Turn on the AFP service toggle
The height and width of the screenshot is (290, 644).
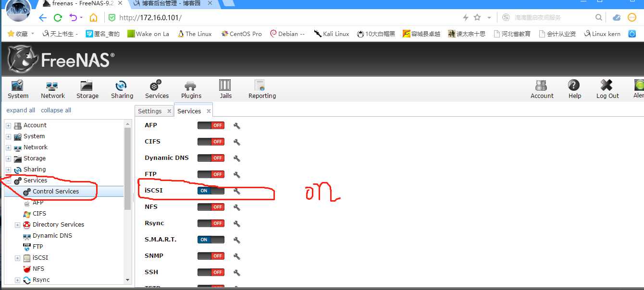(211, 125)
